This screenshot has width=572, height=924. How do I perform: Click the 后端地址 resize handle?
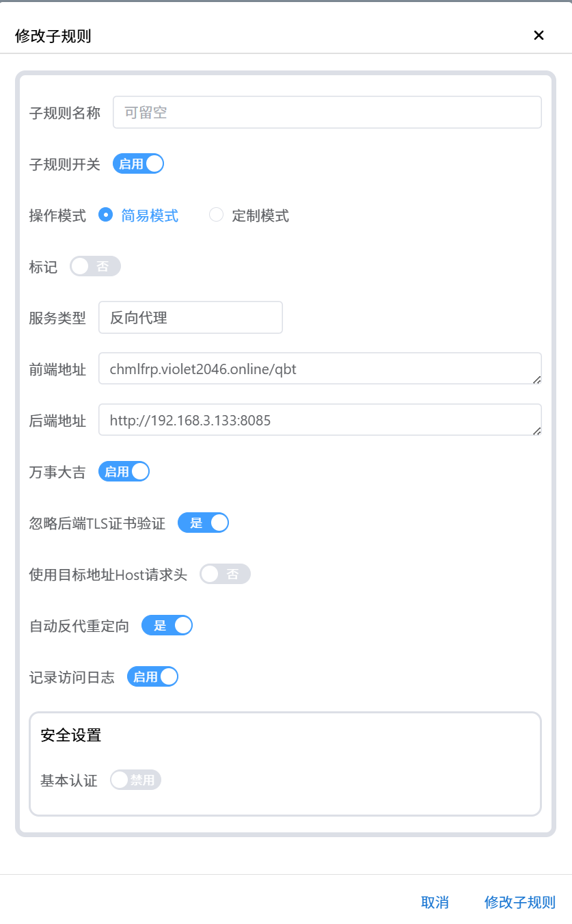(536, 431)
